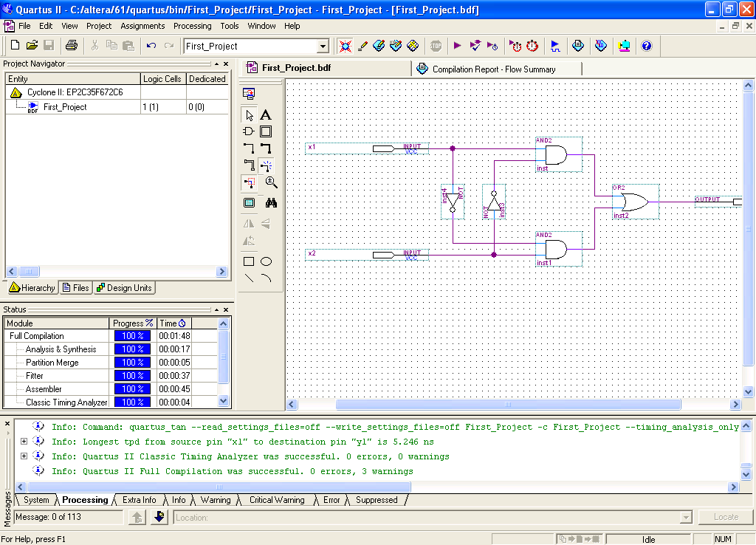Switch to the Critical Warning messages tab
Screen dimensions: 756x545
tap(277, 500)
